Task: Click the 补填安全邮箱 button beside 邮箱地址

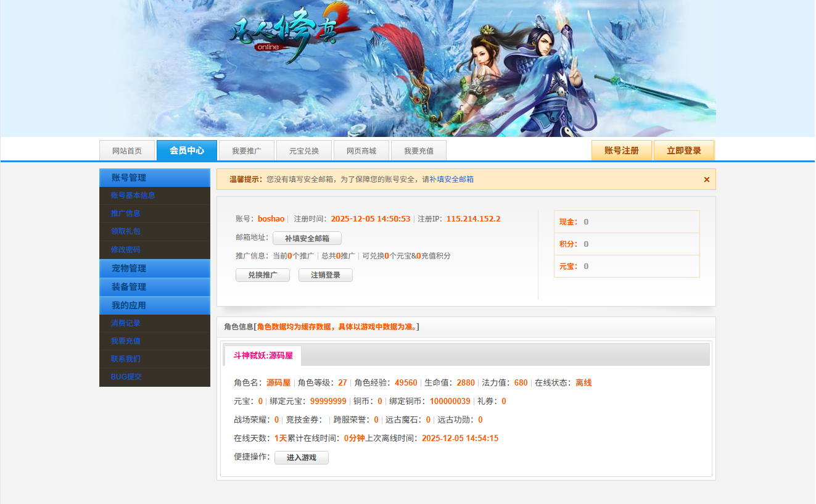Action: [x=307, y=239]
